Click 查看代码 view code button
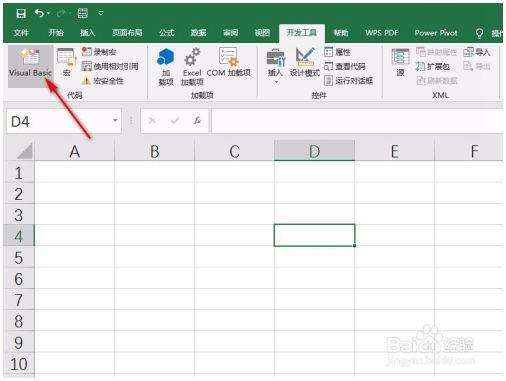 click(x=345, y=66)
